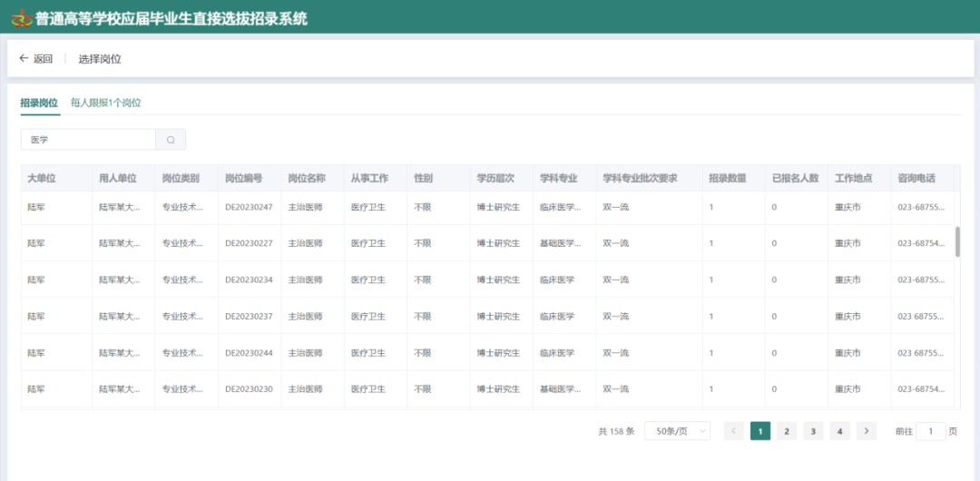
Task: Click the 岗位编号 column header
Action: click(x=243, y=178)
